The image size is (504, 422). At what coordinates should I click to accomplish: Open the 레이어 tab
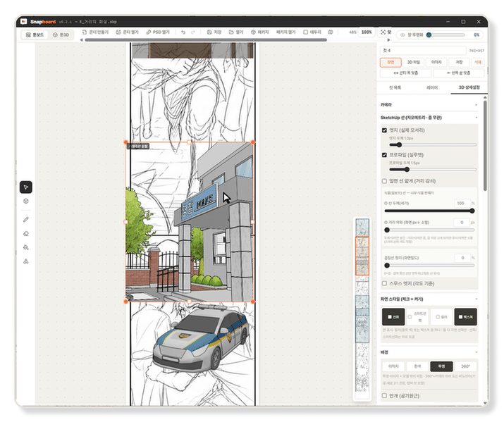coord(432,87)
